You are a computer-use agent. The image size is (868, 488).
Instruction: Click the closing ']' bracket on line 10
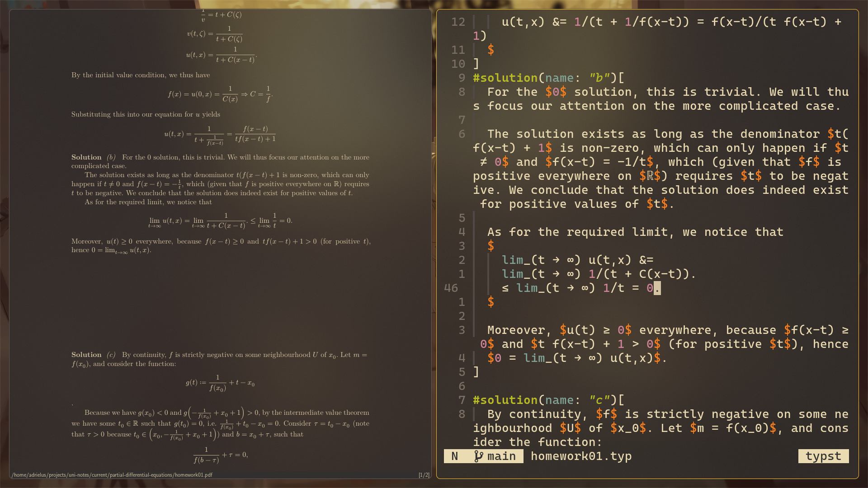coord(476,64)
